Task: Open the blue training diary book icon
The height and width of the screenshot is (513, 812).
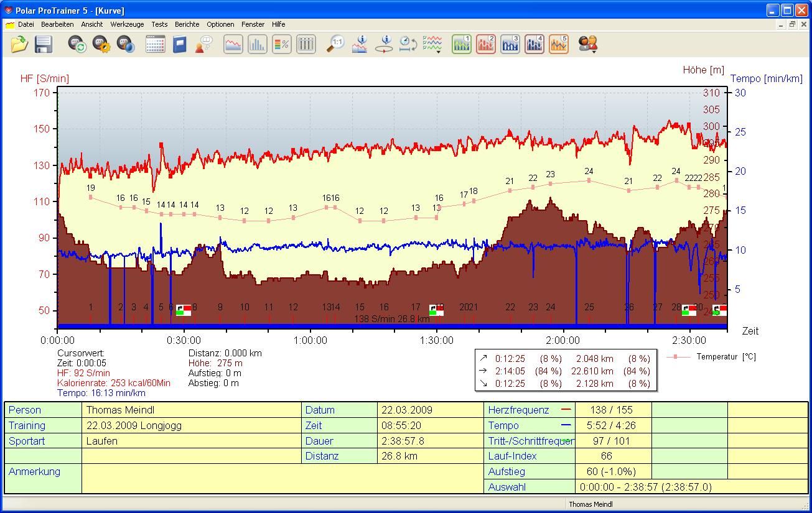Action: point(180,44)
